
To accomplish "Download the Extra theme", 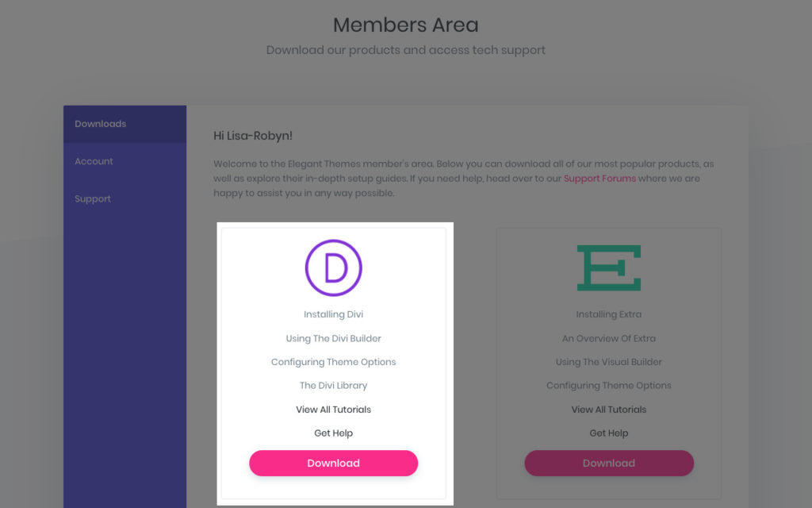I will (609, 463).
